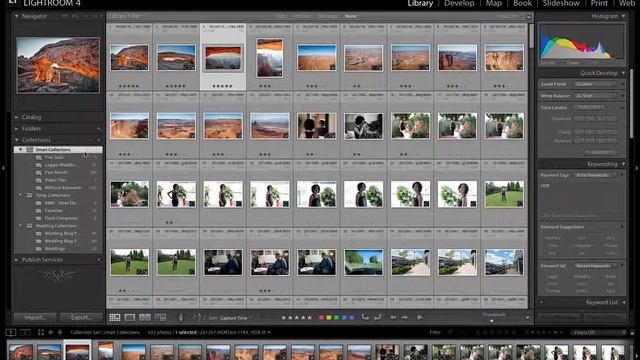Select the Flash Composite collection
Screen dimensions: 640x360
coord(61,218)
